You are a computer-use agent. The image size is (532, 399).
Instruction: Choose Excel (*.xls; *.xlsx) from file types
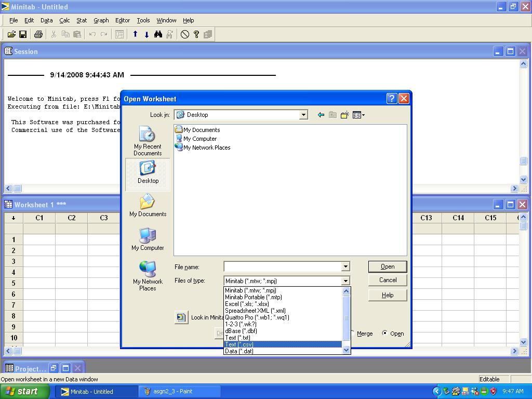click(247, 304)
